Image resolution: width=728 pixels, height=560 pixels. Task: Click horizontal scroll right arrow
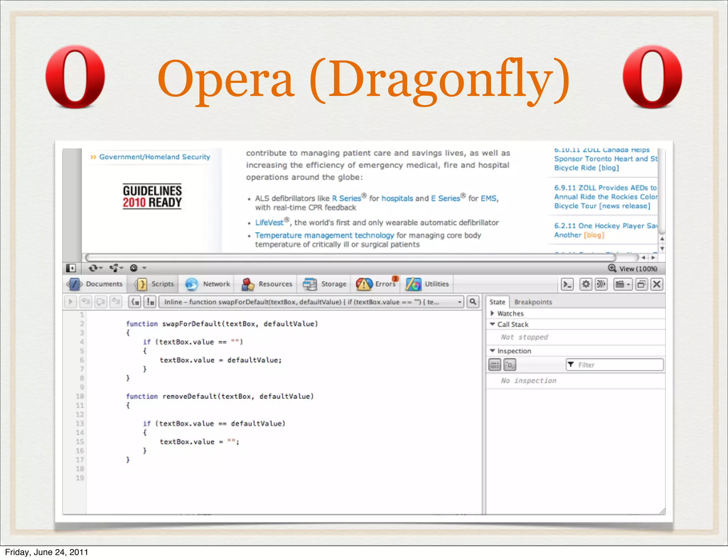click(x=653, y=257)
